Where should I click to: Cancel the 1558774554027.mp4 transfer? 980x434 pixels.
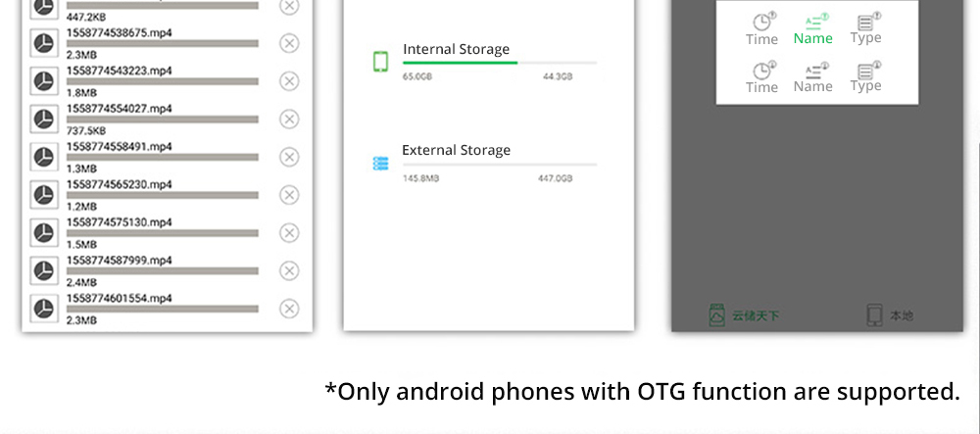click(x=289, y=119)
